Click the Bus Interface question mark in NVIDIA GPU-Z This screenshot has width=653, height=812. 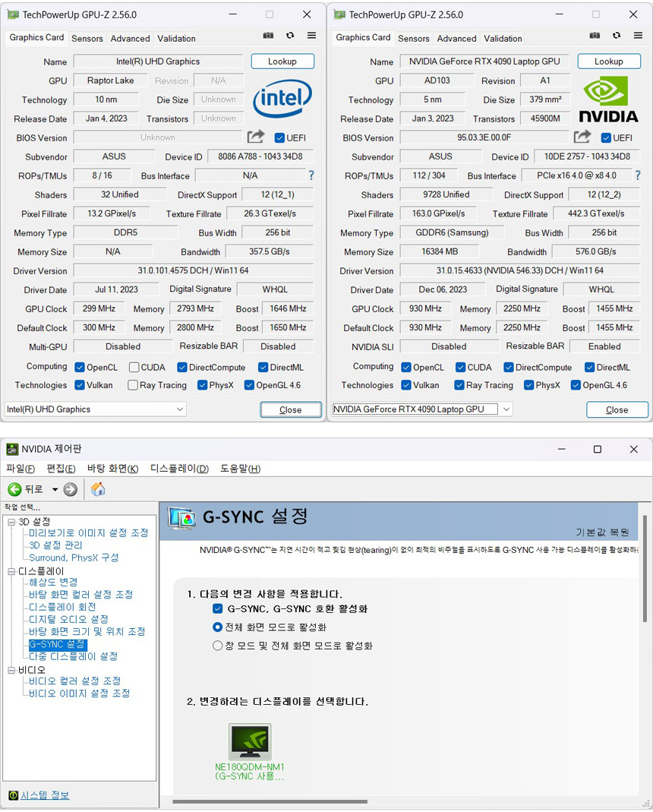[x=637, y=175]
